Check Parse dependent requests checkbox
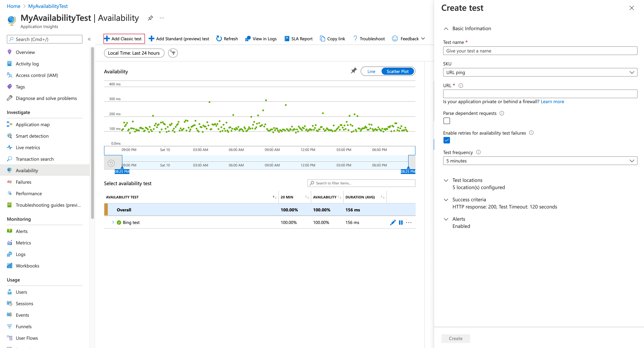The width and height of the screenshot is (644, 348). [447, 121]
